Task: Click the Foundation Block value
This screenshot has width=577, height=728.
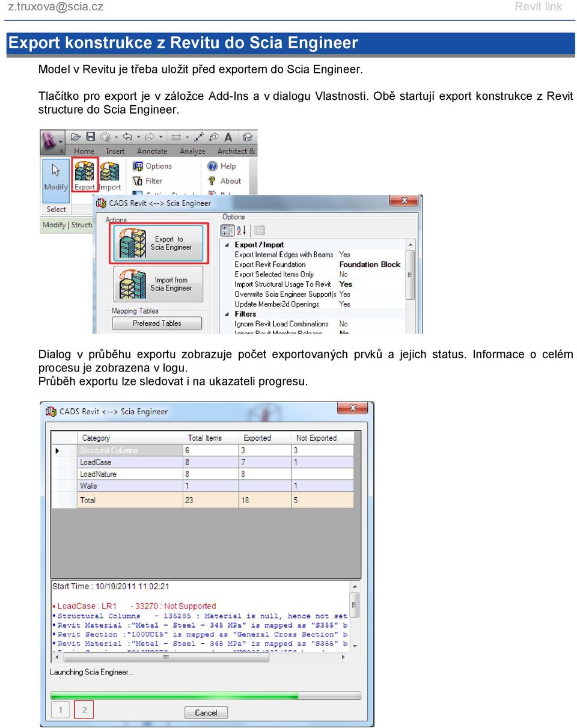Action: (370, 265)
